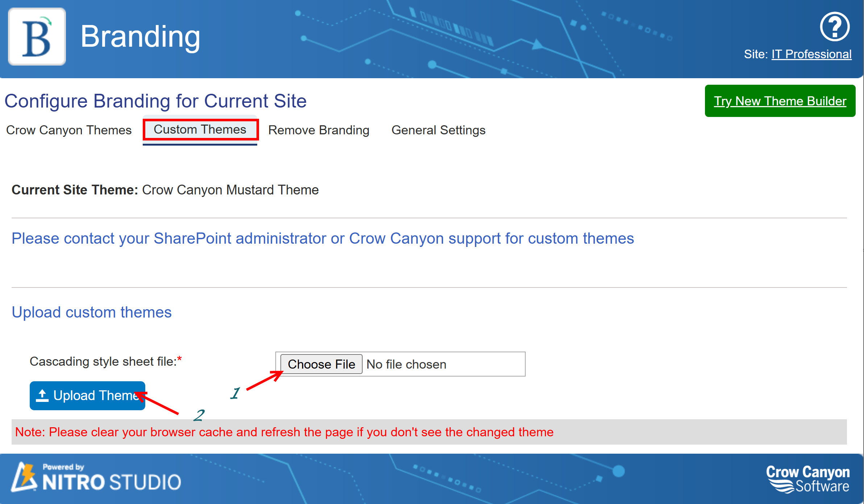864x504 pixels.
Task: Click the Nitro Studio logo in footer
Action: (96, 478)
